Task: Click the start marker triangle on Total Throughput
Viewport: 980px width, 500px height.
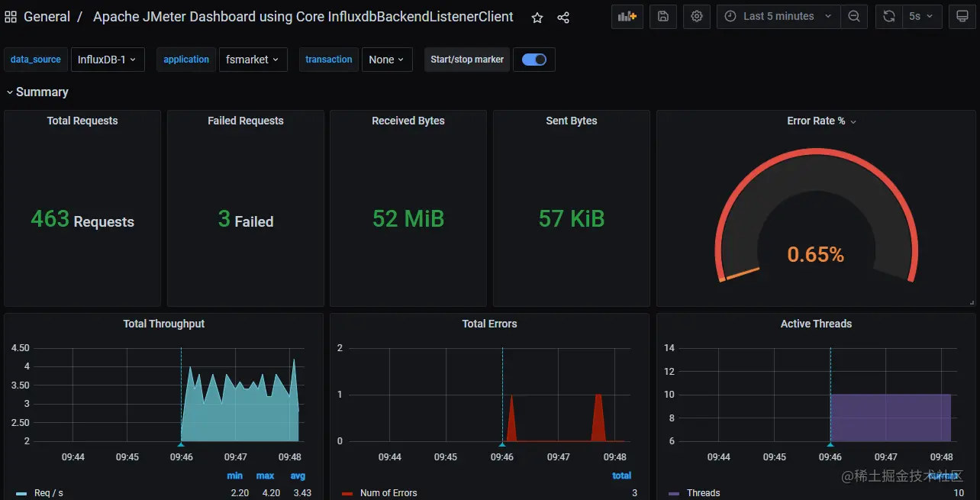Action: coord(181,444)
